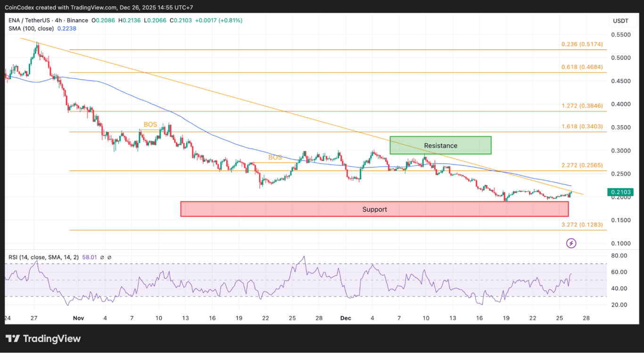Image resolution: width=644 pixels, height=353 pixels.
Task: Click the red Support zone box
Action: click(x=374, y=209)
